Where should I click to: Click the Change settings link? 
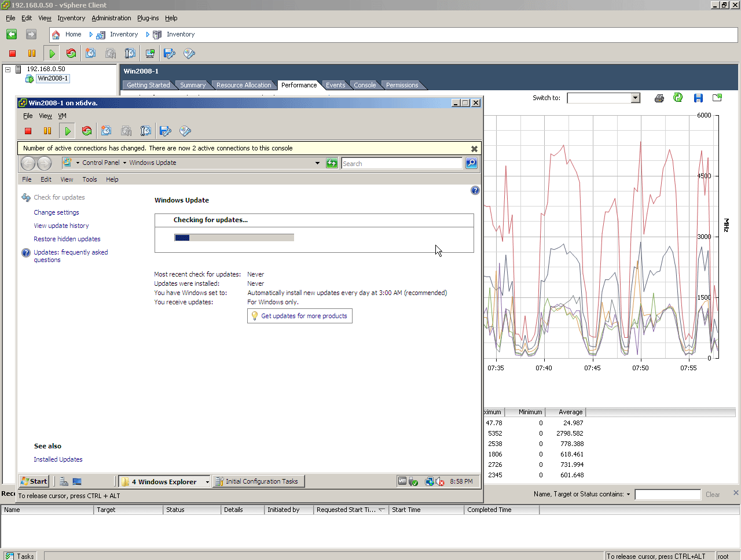point(56,212)
